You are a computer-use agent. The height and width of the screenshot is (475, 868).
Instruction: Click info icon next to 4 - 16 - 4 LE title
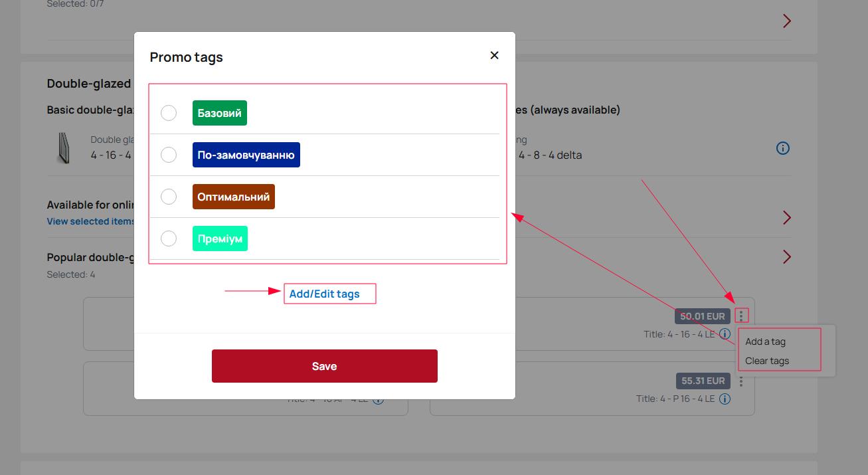[725, 334]
